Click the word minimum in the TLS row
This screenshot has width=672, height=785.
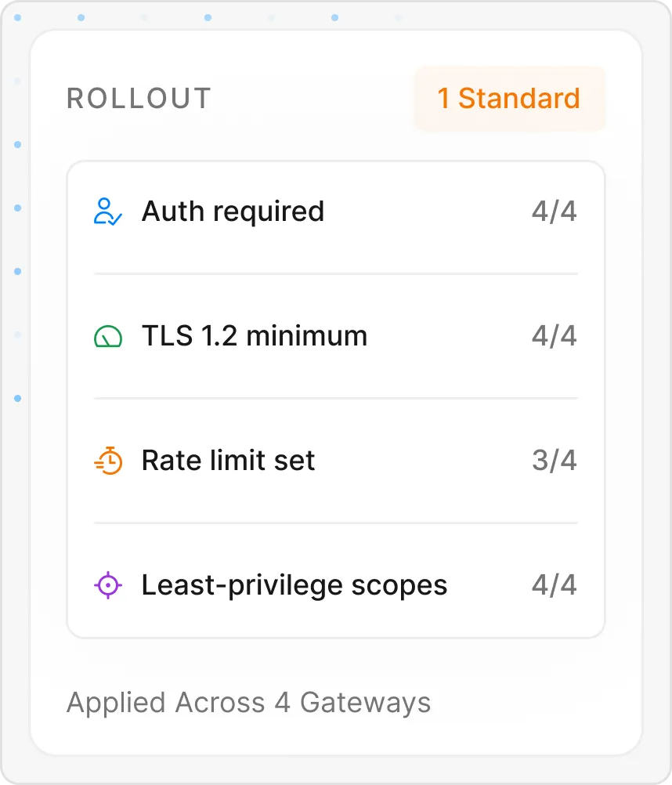tap(307, 336)
